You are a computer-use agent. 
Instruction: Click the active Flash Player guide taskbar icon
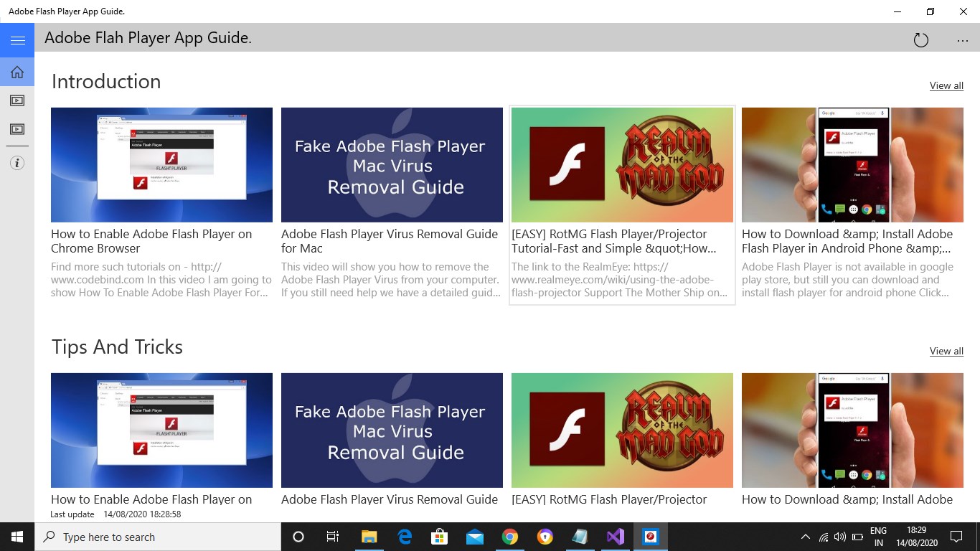pyautogui.click(x=651, y=537)
